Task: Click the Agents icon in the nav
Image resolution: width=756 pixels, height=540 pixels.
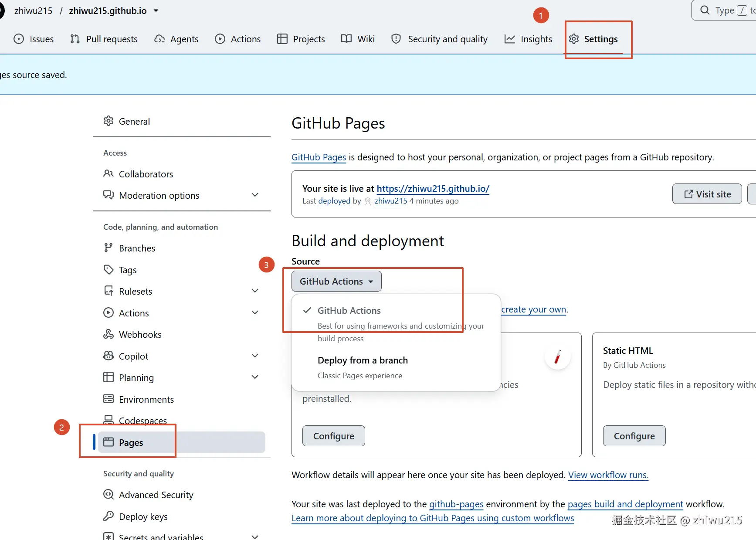Action: coord(159,39)
